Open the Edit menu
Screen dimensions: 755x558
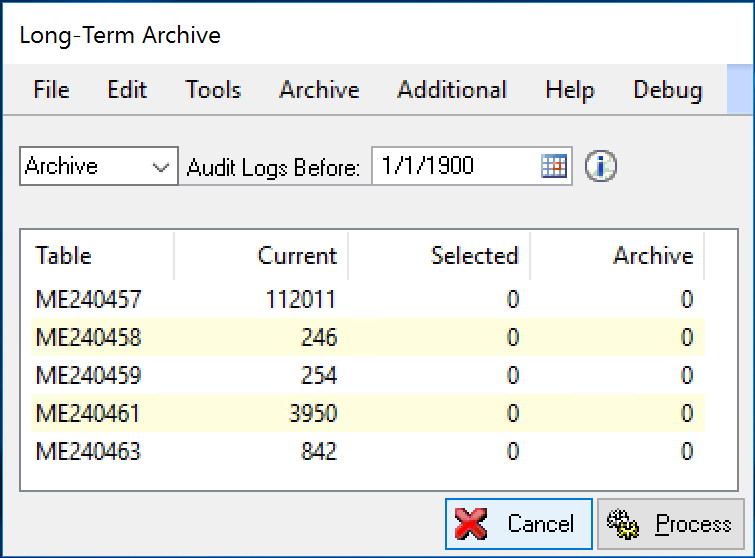click(127, 90)
